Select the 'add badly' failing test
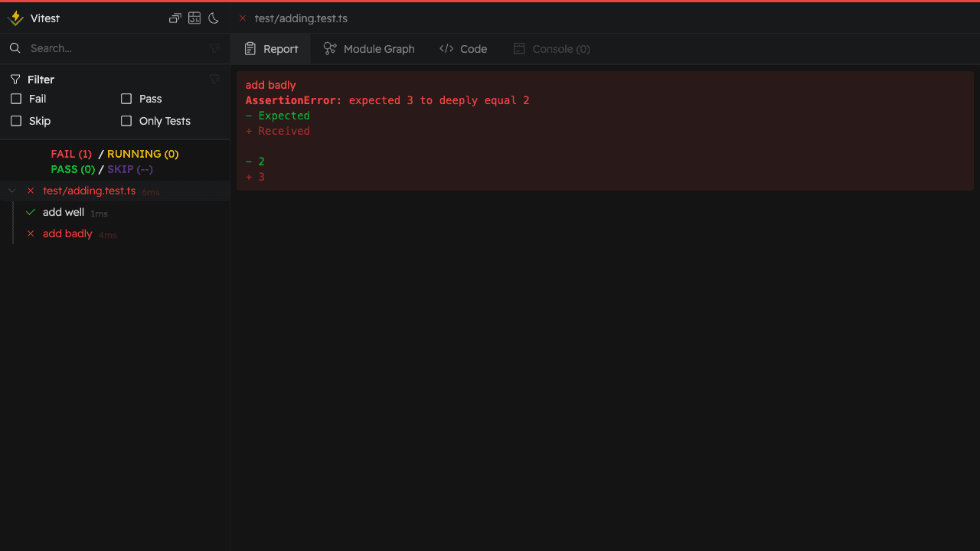The width and height of the screenshot is (980, 551). pyautogui.click(x=67, y=234)
